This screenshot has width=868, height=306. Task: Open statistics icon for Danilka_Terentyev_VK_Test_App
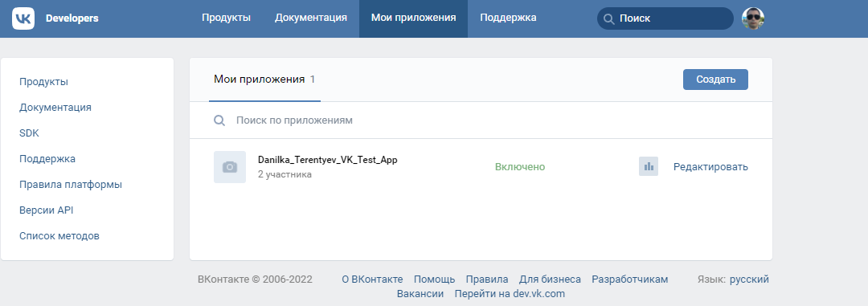click(649, 166)
